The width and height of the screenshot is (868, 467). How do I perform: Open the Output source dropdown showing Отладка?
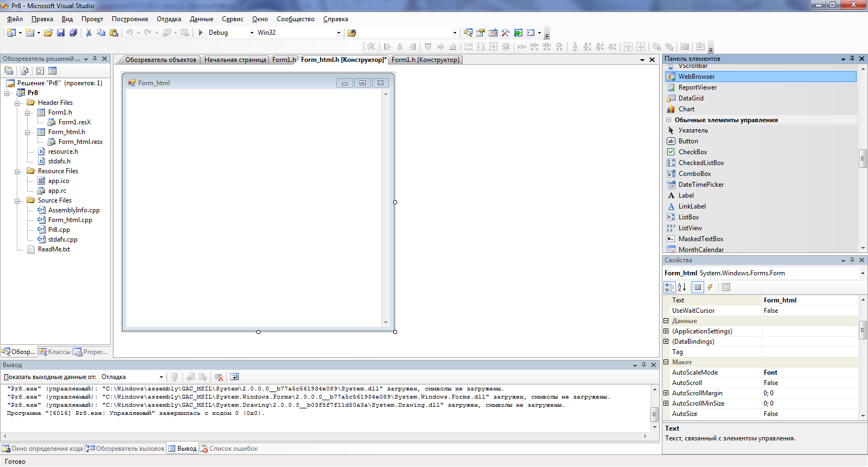coord(161,377)
